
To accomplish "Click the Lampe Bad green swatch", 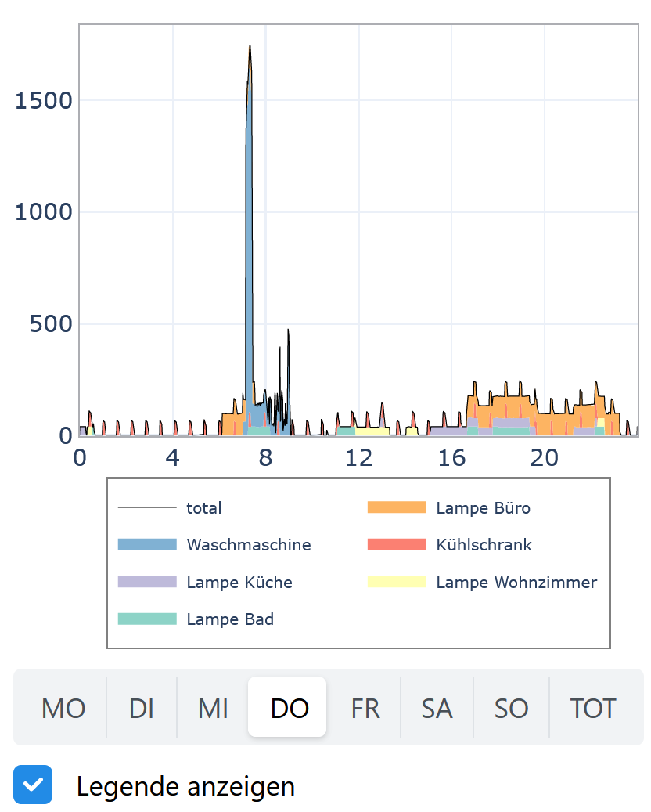I will pyautogui.click(x=147, y=619).
